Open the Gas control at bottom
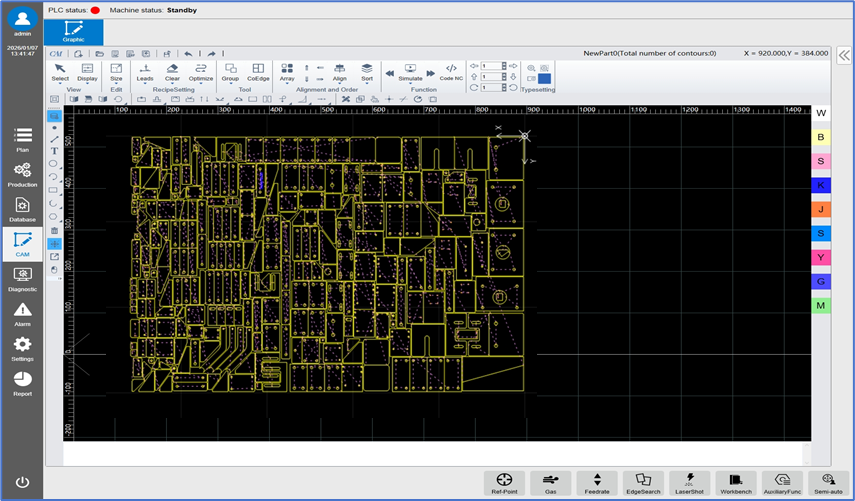Viewport: 855px width, 501px height. 551,483
